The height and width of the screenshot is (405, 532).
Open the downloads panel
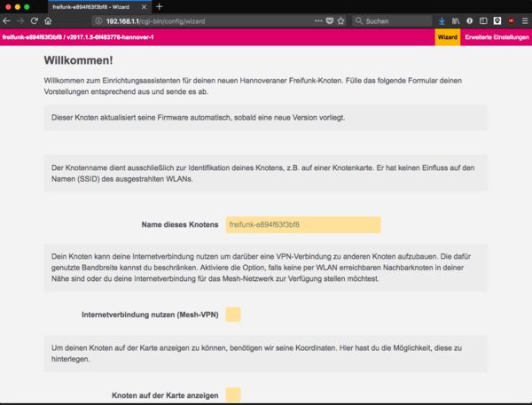[442, 19]
